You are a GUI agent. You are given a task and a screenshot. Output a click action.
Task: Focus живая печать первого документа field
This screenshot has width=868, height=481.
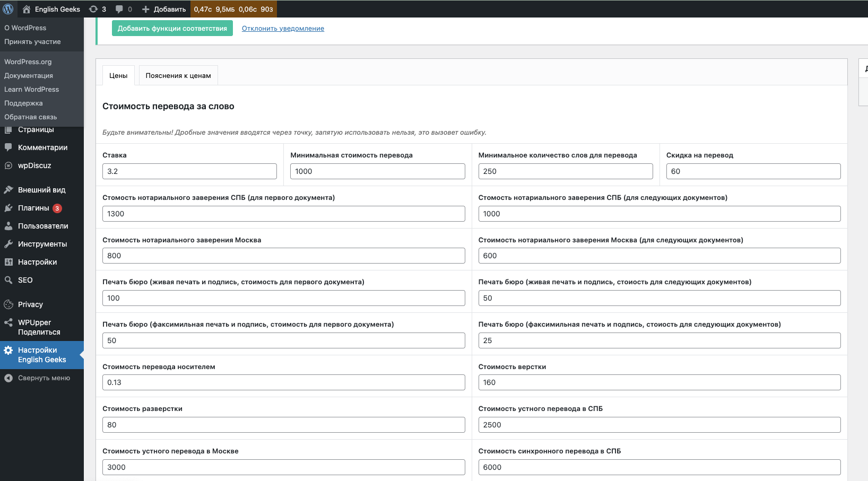pyautogui.click(x=284, y=298)
